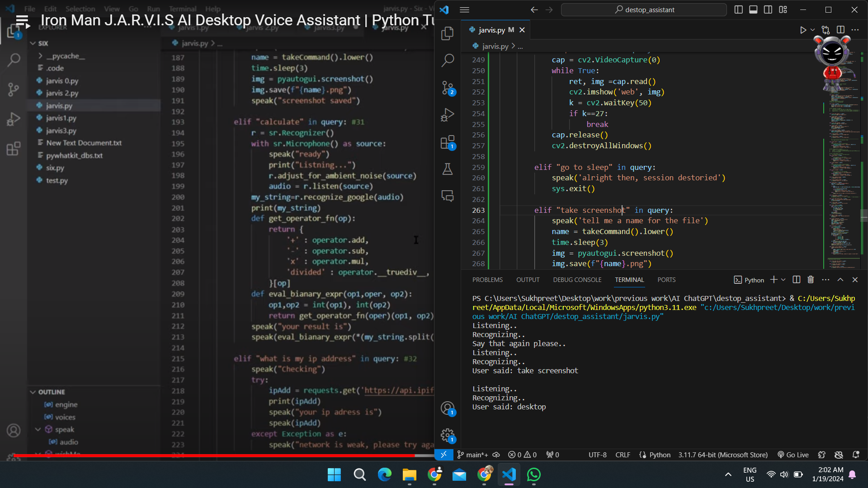Screen dimensions: 868x488
Task: Collapse the SIX folder in the video's explorer
Action: click(x=33, y=43)
